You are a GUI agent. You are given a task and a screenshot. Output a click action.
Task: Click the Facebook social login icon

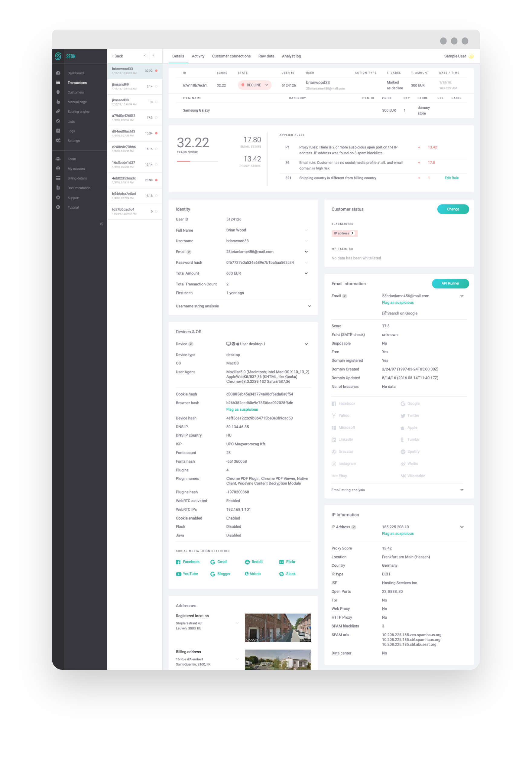pos(178,562)
